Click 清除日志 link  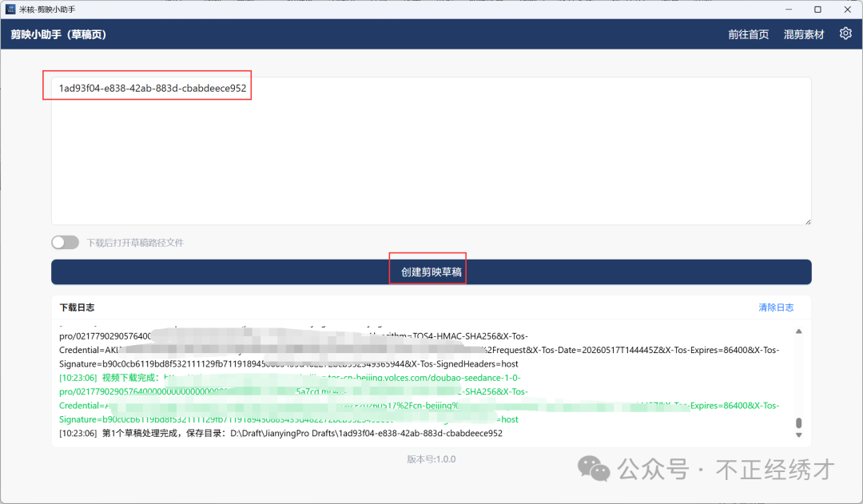coord(776,308)
